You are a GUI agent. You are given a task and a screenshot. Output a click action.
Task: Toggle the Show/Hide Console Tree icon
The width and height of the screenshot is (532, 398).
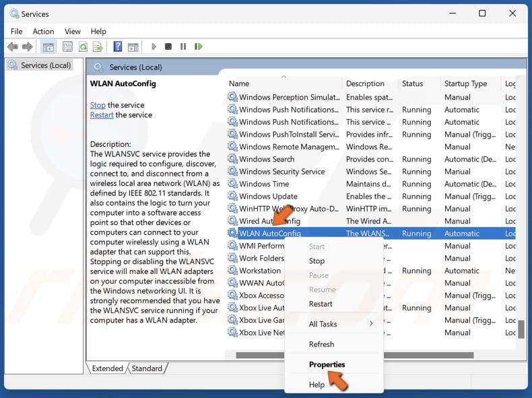point(48,46)
